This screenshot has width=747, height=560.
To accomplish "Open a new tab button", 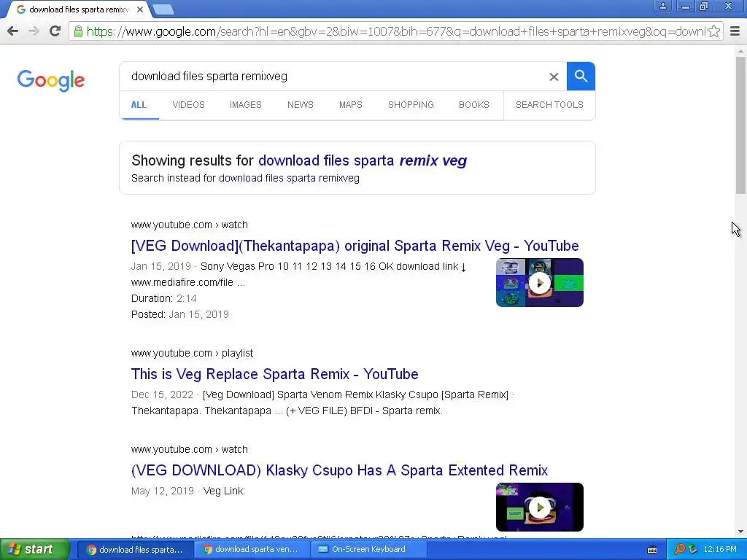I will click(163, 9).
